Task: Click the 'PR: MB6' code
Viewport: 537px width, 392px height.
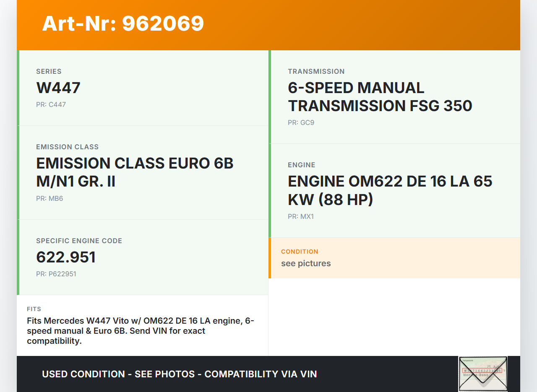Action: [50, 198]
